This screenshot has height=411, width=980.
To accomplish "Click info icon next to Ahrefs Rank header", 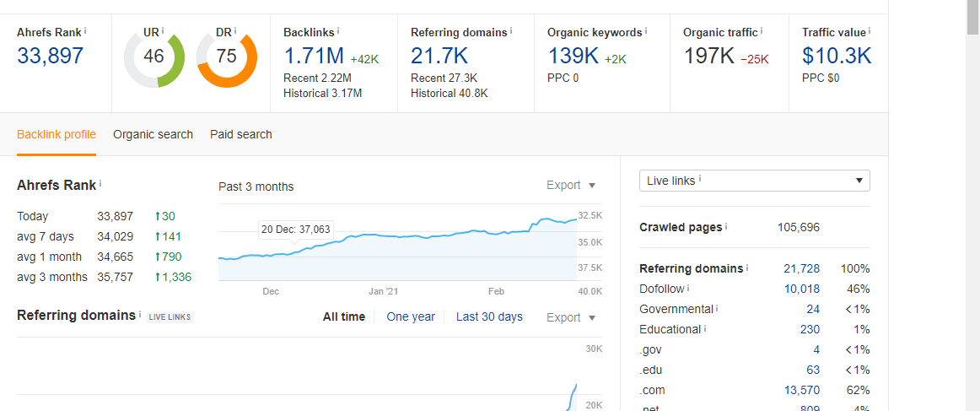I will 85,30.
